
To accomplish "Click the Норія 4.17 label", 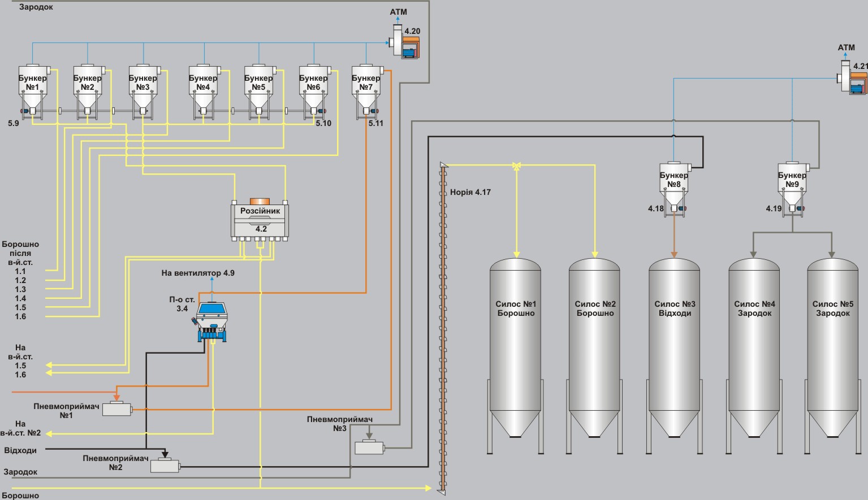I will 470,192.
